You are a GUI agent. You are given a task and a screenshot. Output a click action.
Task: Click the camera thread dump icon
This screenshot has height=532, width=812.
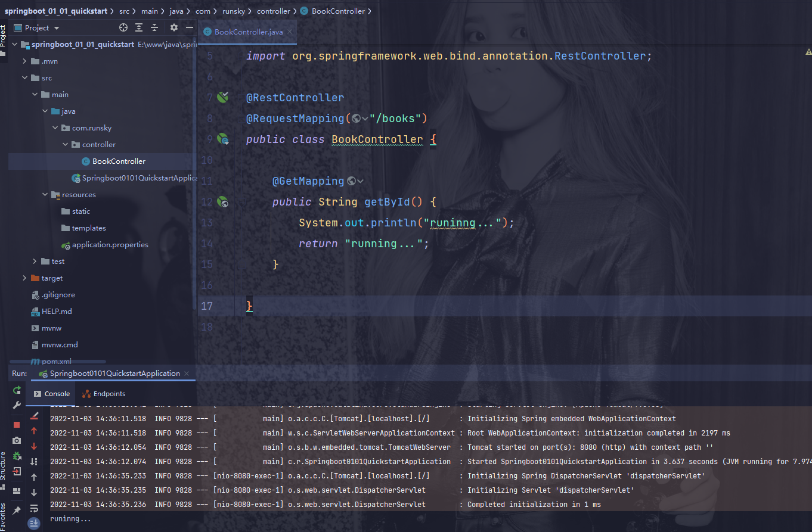[x=17, y=441]
